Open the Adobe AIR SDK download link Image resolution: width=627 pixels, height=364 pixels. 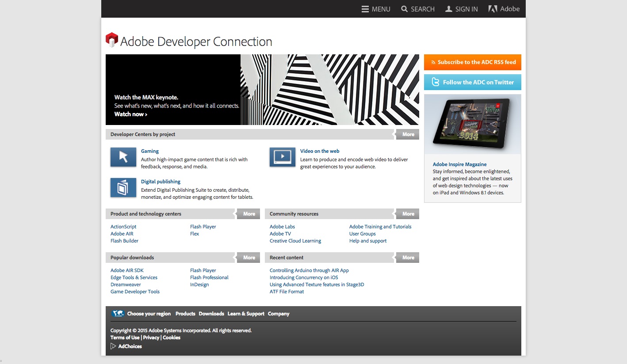click(127, 270)
